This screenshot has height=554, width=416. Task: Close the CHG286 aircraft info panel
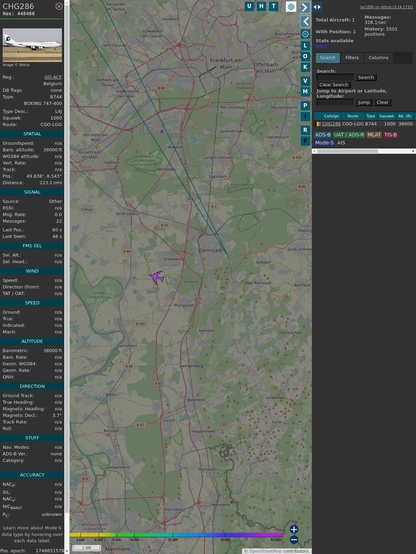(x=59, y=6)
